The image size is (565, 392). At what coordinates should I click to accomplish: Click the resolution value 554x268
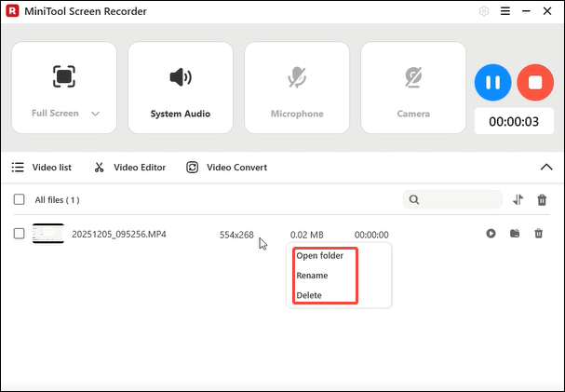(x=236, y=235)
